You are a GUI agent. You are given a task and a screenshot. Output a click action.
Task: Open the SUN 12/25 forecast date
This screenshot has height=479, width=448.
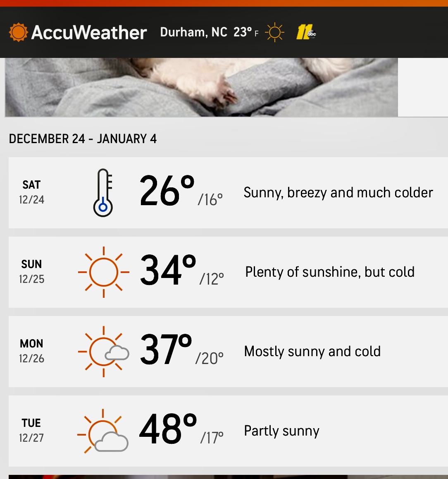click(31, 272)
